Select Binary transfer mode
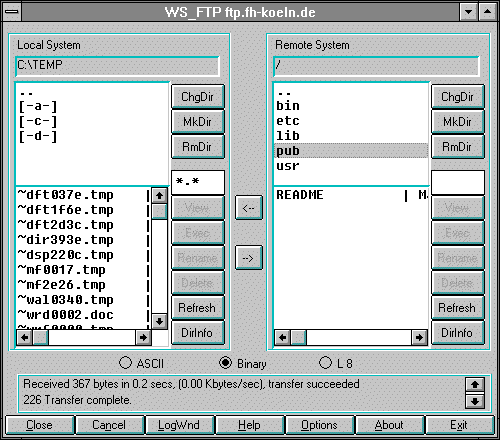500x440 pixels. tap(243, 363)
